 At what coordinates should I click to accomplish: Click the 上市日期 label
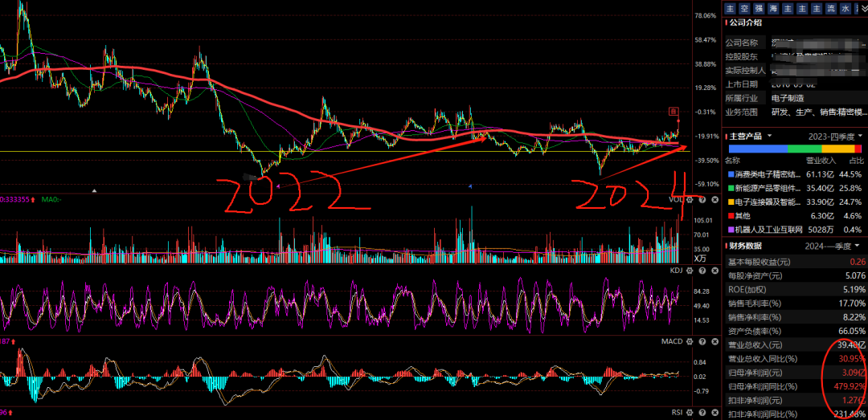tap(743, 84)
